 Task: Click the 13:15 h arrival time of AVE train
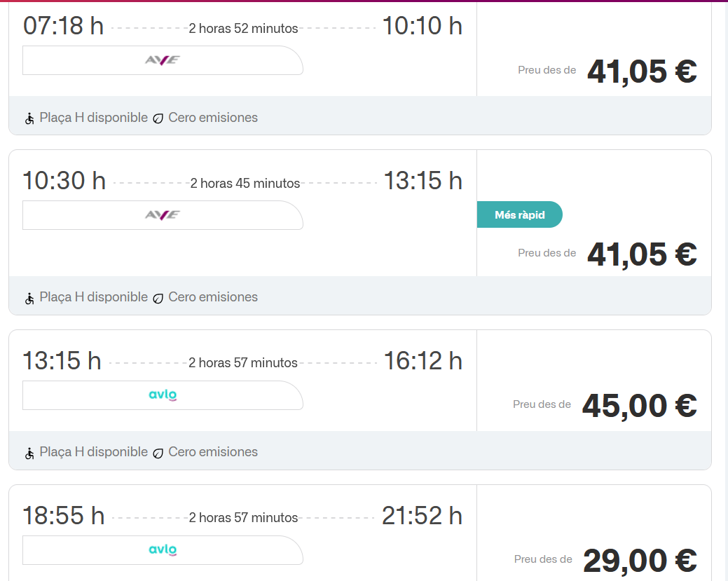coord(423,181)
